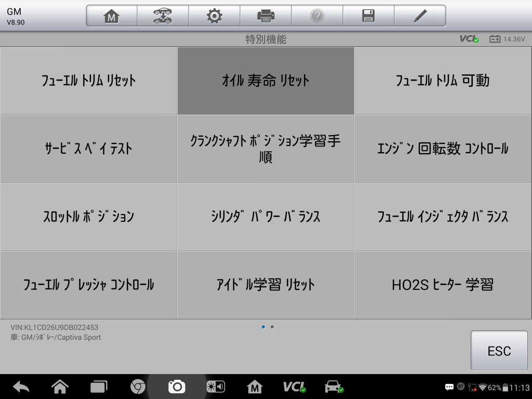
Task: Open the camera screenshot icon in bottom bar
Action: [x=177, y=387]
